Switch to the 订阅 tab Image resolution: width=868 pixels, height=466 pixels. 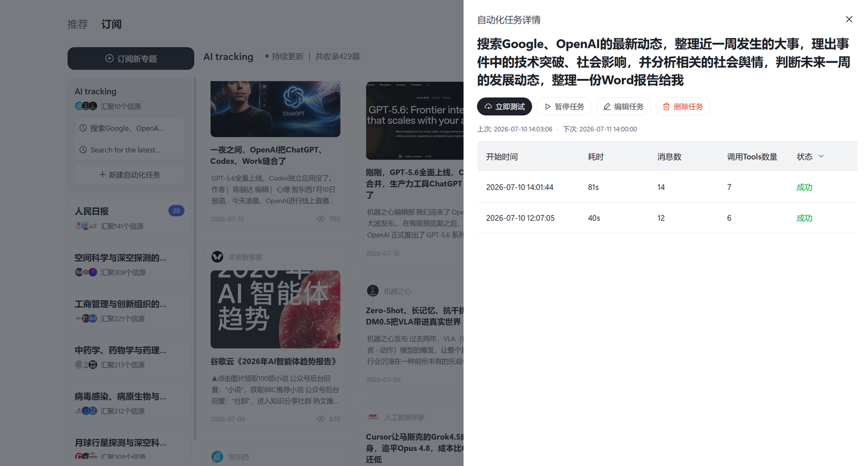(112, 25)
